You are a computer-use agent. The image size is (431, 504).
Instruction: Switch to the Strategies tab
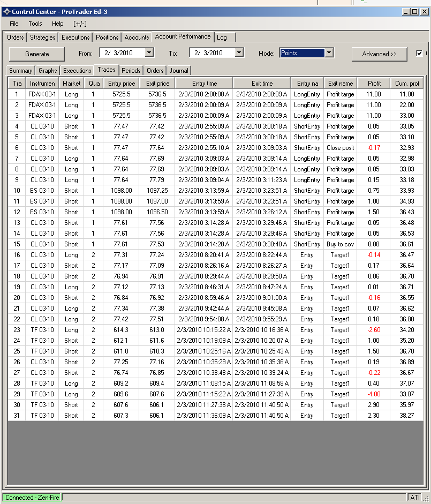pos(43,37)
